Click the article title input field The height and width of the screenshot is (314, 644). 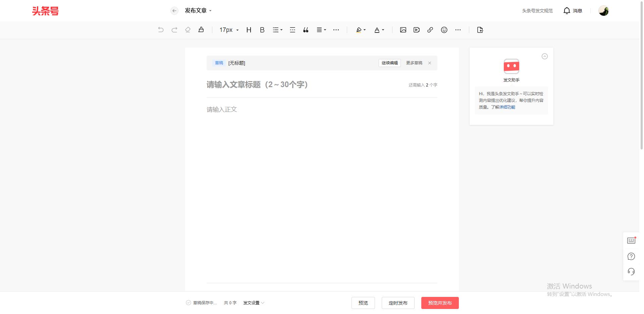pyautogui.click(x=302, y=85)
